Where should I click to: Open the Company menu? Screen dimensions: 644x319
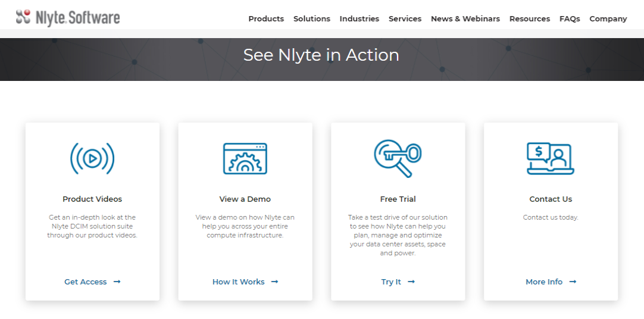(608, 19)
